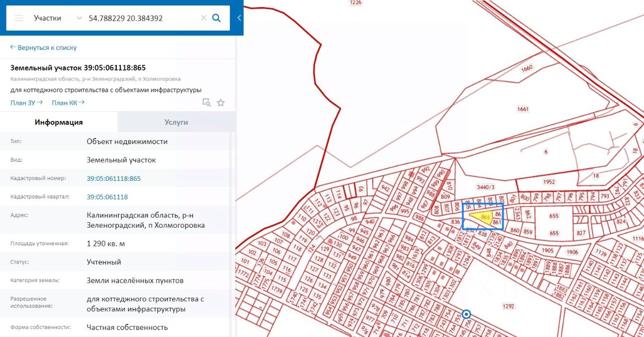Image resolution: width=644 pixels, height=337 pixels.
Task: Click parcel 1952 on the map
Action: pyautogui.click(x=549, y=182)
